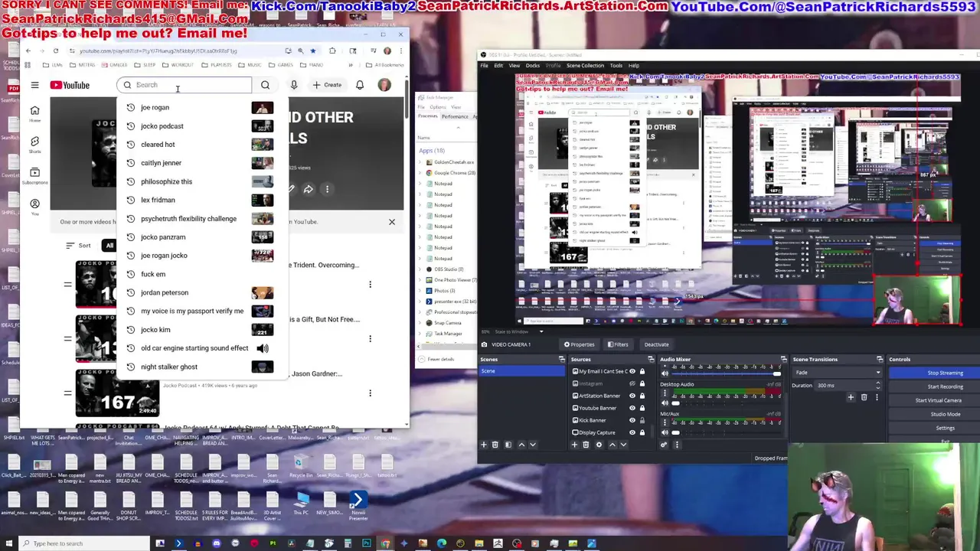
Task: Start YouTube voice search with microphone
Action: (294, 85)
